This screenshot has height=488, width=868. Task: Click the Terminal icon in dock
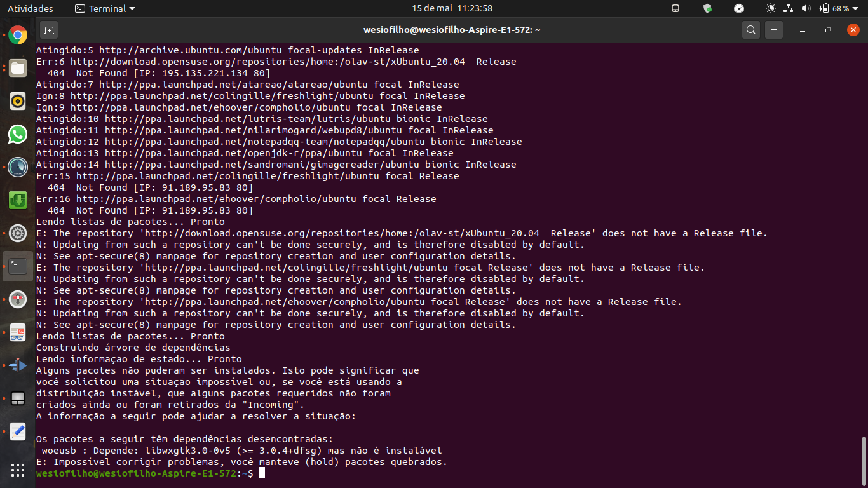point(18,266)
